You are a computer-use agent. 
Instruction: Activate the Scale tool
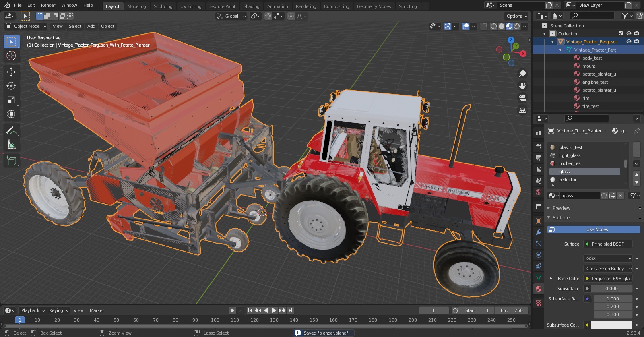pos(11,100)
